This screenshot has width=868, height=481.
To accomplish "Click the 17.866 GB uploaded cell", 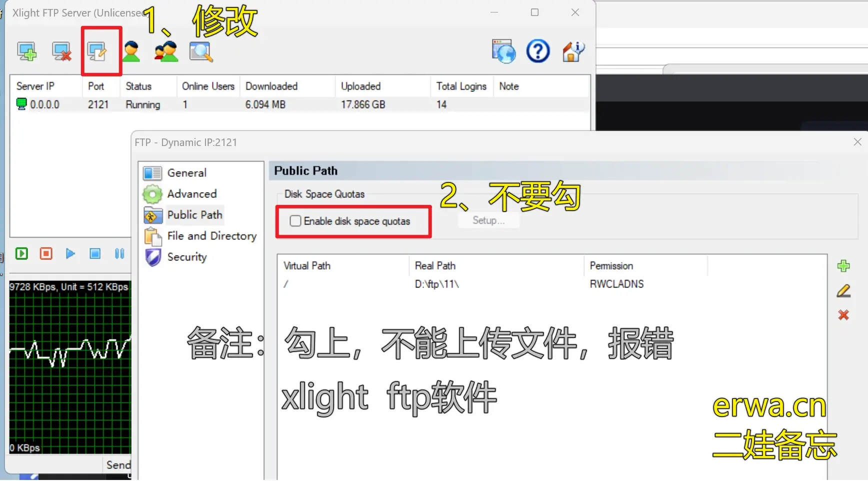I will pos(363,104).
